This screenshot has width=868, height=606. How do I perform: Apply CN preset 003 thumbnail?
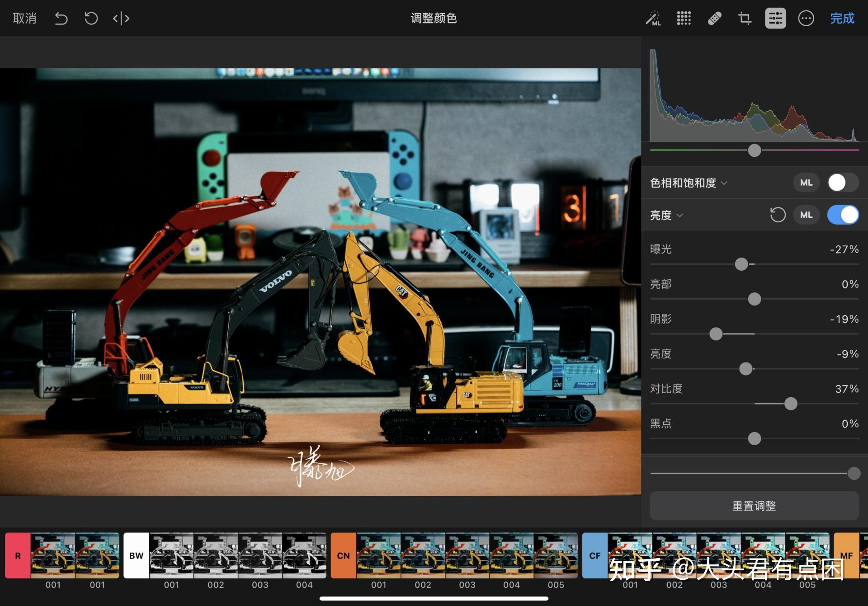pos(467,555)
